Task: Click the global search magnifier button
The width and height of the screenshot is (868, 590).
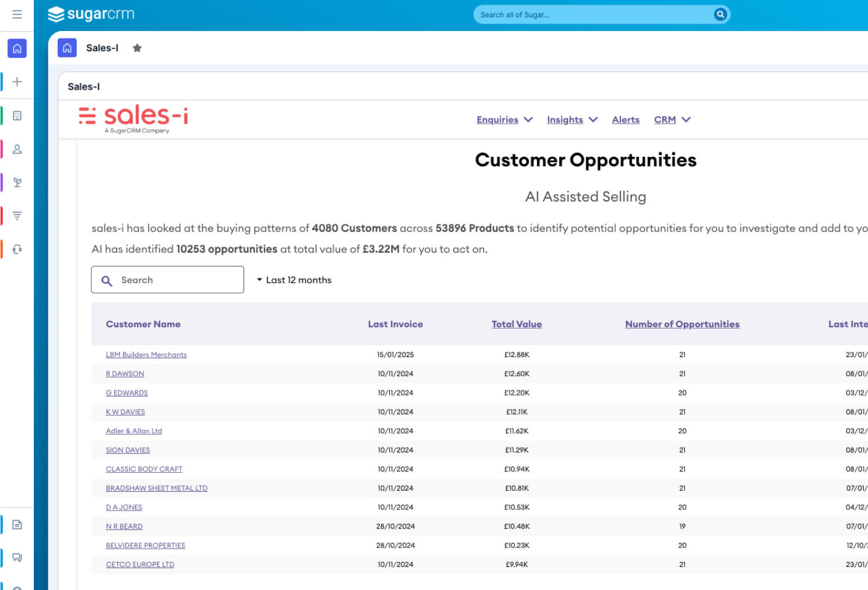Action: (x=720, y=15)
